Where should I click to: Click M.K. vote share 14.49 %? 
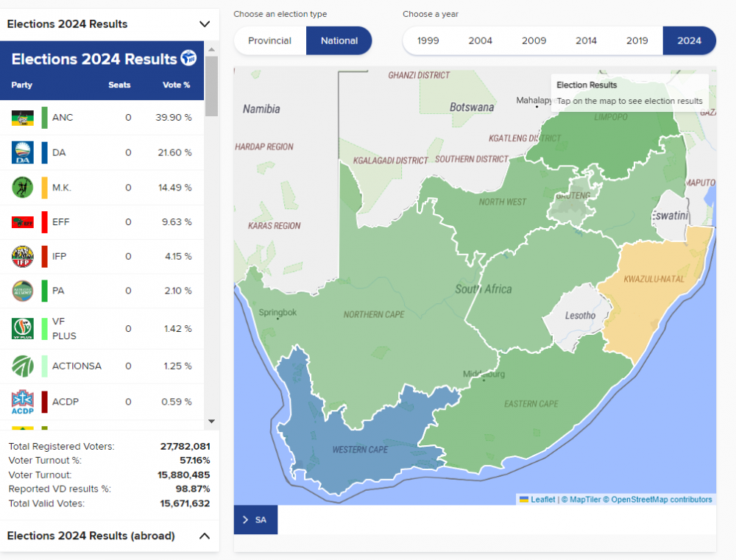[174, 188]
